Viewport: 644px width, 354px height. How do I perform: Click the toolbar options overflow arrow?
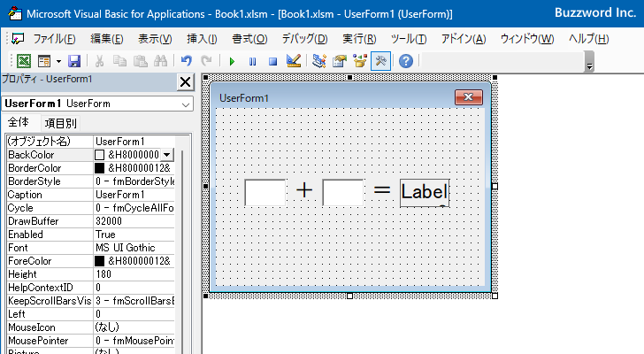click(590, 66)
